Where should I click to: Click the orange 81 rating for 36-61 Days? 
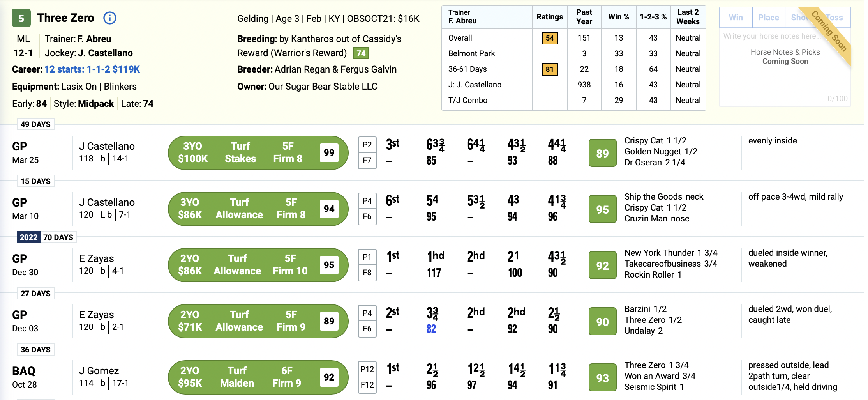point(550,69)
